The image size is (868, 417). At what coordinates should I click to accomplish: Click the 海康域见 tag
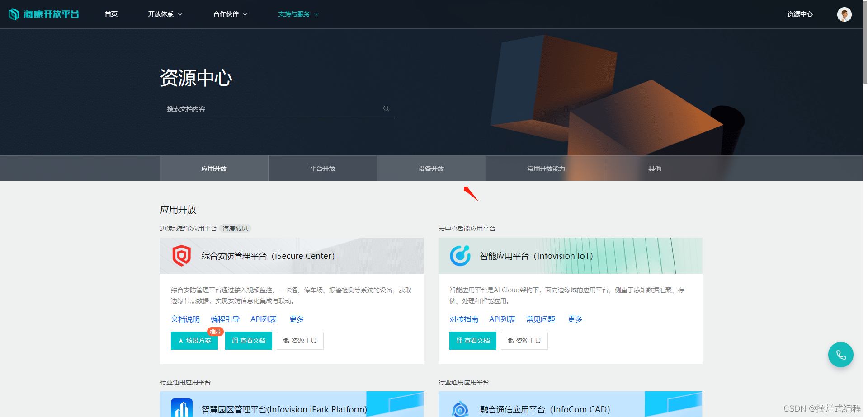[235, 229]
